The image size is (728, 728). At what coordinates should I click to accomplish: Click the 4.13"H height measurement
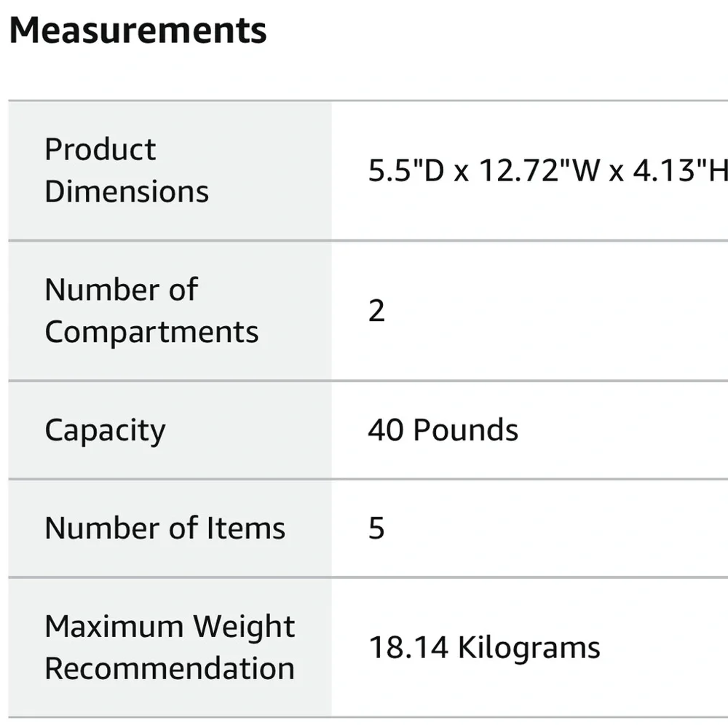(x=681, y=170)
